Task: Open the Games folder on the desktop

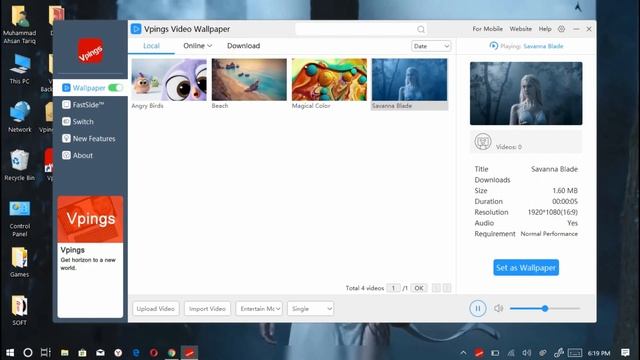Action: click(x=20, y=262)
